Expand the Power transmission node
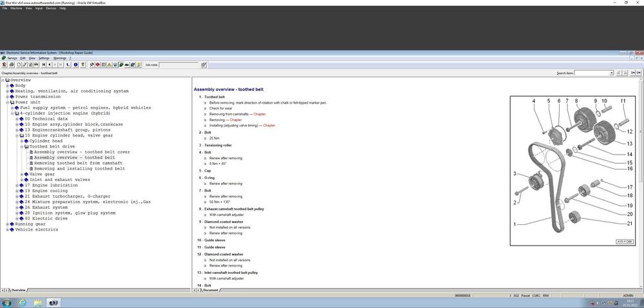 (7, 97)
